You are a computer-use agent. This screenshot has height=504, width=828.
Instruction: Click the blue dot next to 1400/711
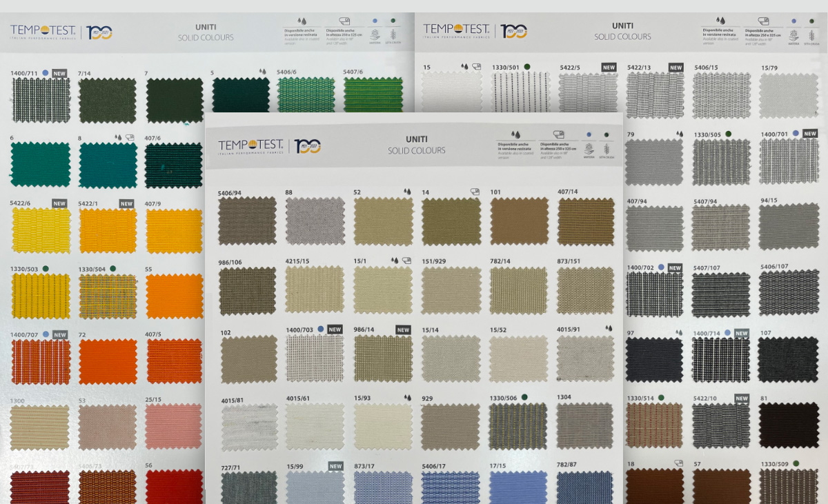coord(46,72)
